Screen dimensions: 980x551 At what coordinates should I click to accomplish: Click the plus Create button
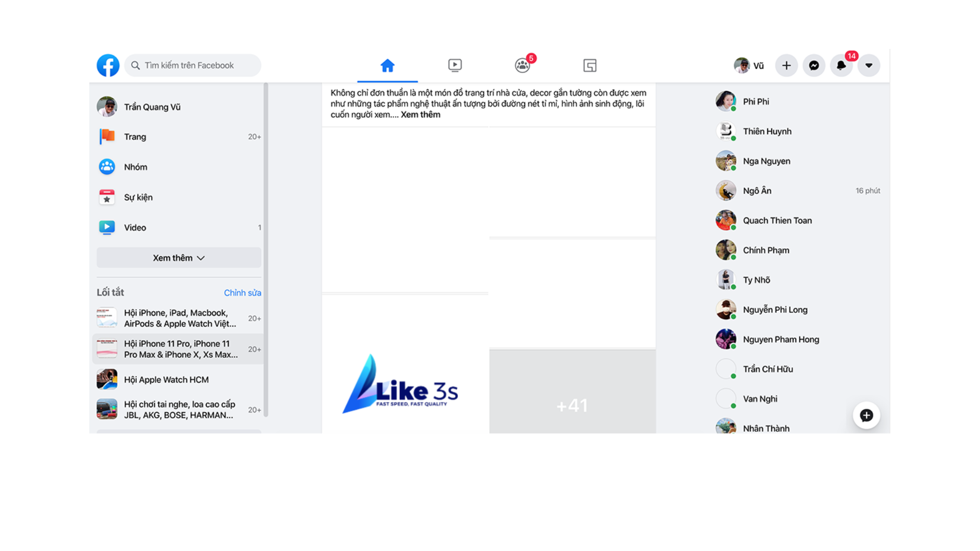[786, 65]
